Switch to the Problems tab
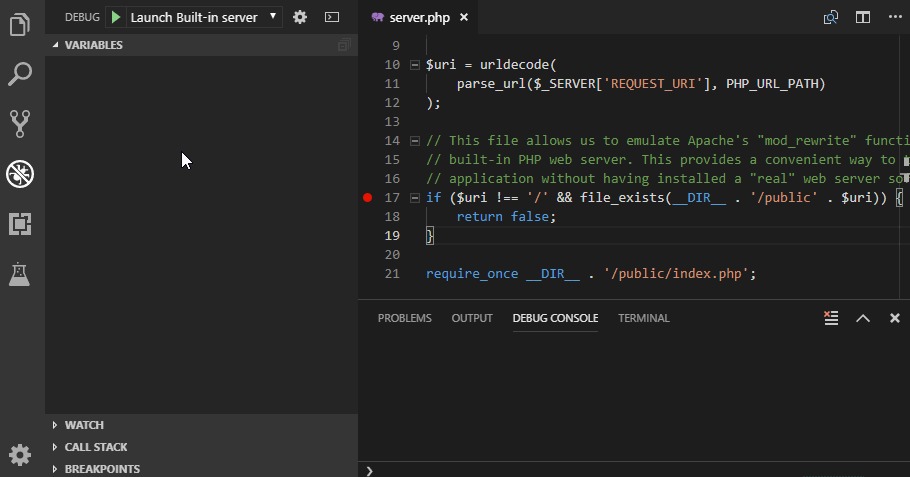This screenshot has width=910, height=477. point(405,318)
